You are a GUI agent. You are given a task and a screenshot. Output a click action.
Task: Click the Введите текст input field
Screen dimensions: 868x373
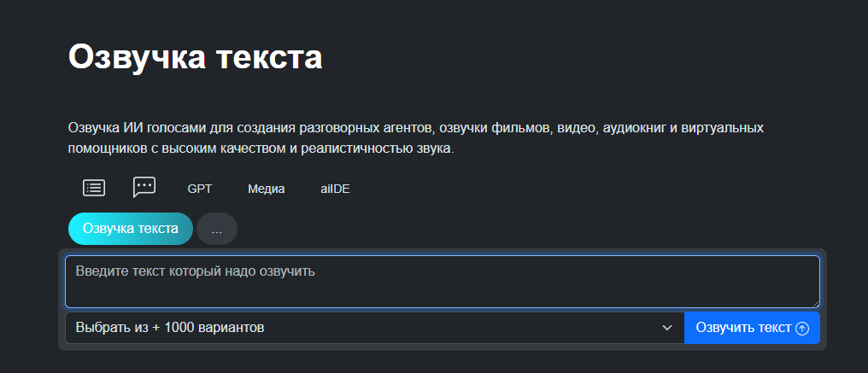click(x=443, y=282)
